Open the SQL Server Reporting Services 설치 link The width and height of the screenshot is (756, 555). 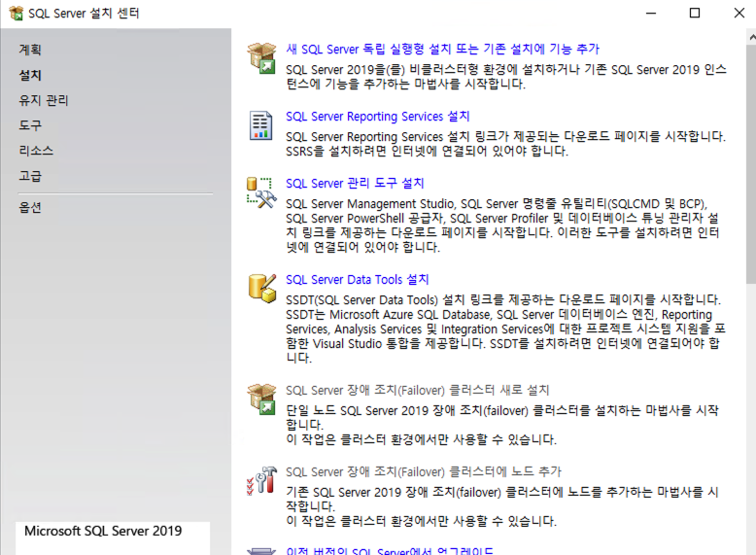pos(378,117)
